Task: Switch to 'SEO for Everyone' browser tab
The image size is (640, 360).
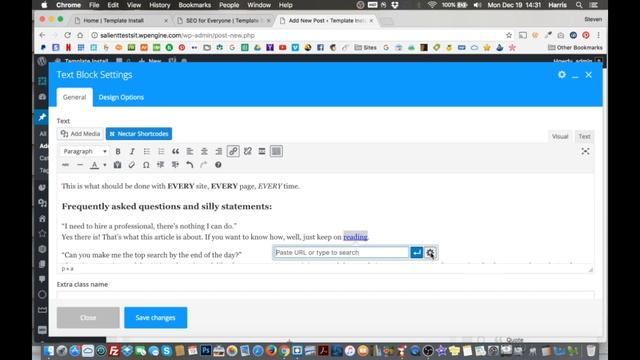Action: [224, 20]
